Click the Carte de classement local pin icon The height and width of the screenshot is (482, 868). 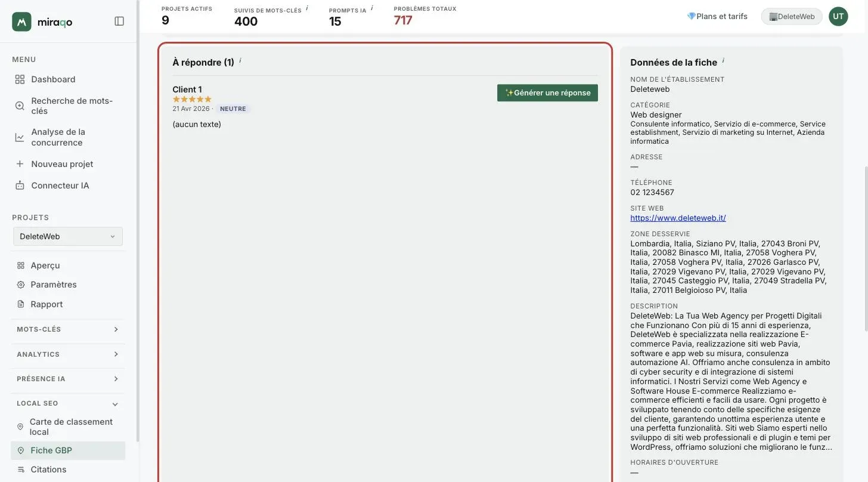click(x=20, y=427)
